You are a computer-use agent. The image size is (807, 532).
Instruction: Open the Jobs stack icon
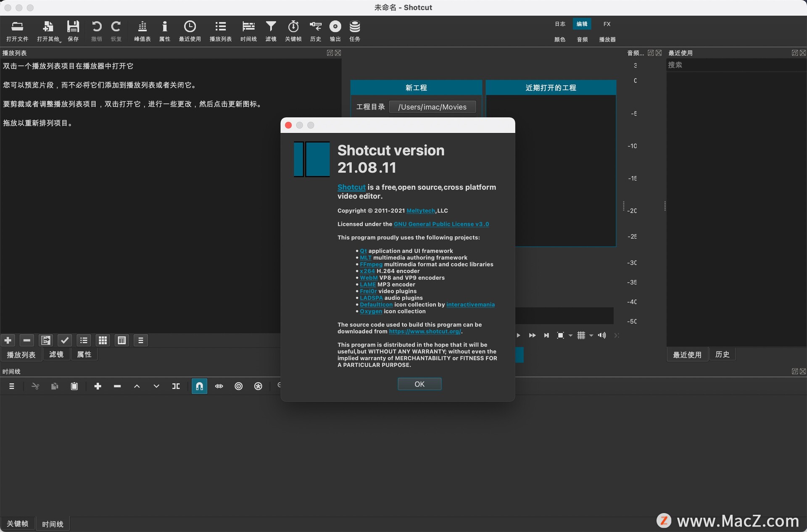(x=355, y=31)
